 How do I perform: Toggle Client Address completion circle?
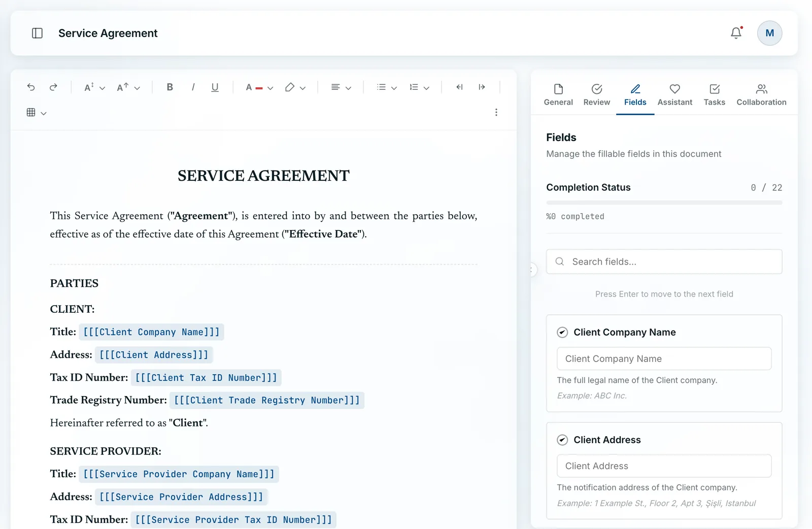pyautogui.click(x=562, y=440)
